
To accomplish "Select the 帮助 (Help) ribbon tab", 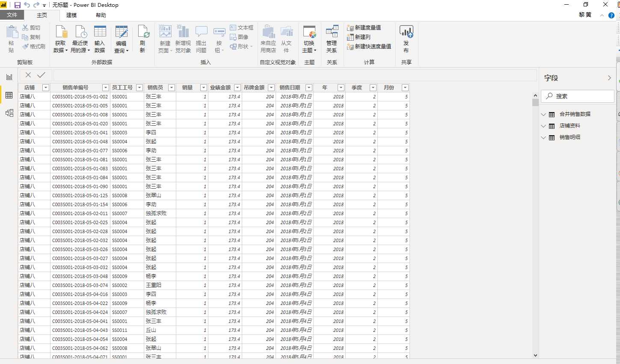I will (x=101, y=15).
